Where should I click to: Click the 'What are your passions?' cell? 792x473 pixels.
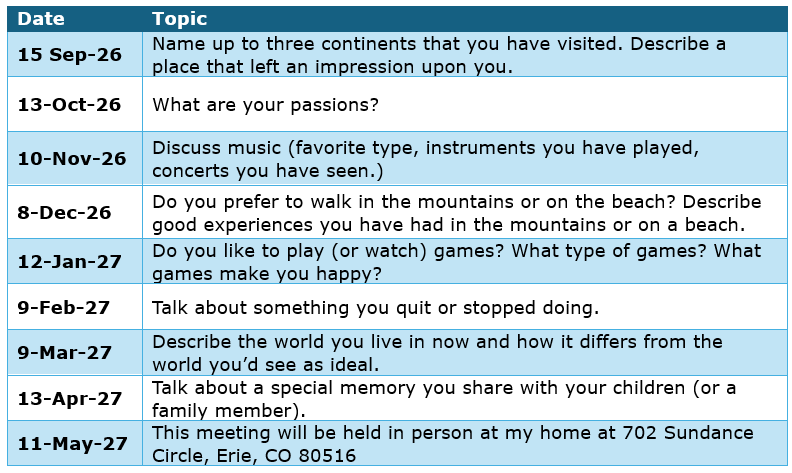[x=465, y=104]
